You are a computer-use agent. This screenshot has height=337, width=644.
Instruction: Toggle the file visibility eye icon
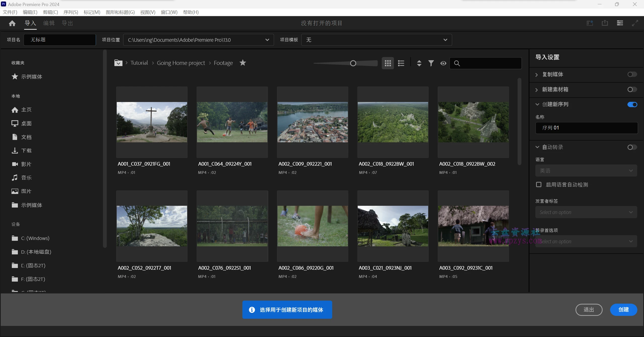point(443,63)
